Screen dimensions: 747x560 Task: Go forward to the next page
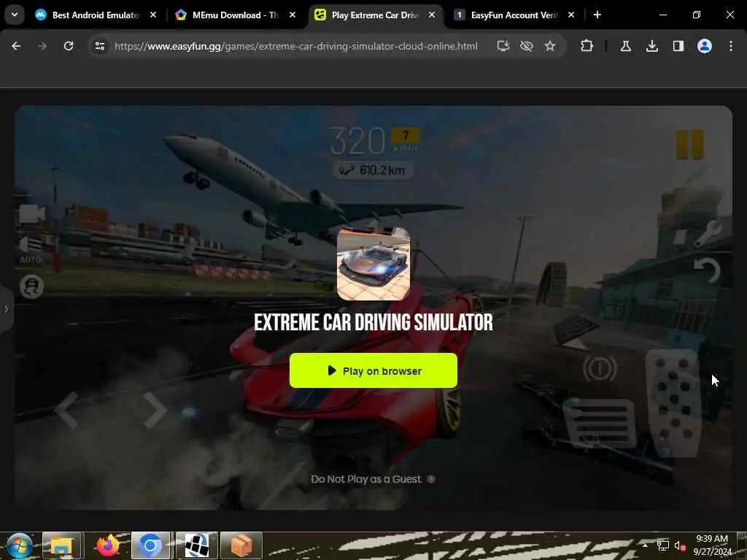42,46
